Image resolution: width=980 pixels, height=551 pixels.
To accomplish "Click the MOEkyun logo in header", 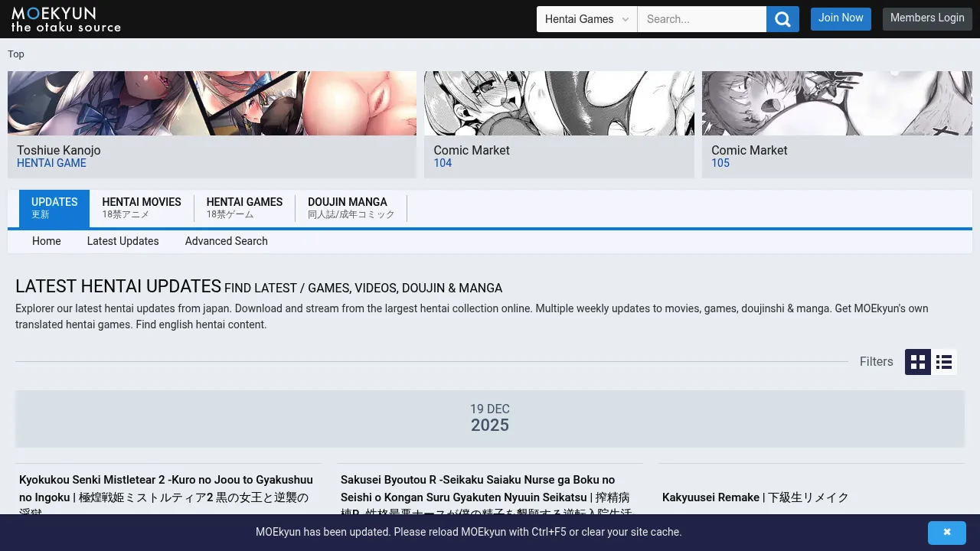I will click(x=66, y=19).
